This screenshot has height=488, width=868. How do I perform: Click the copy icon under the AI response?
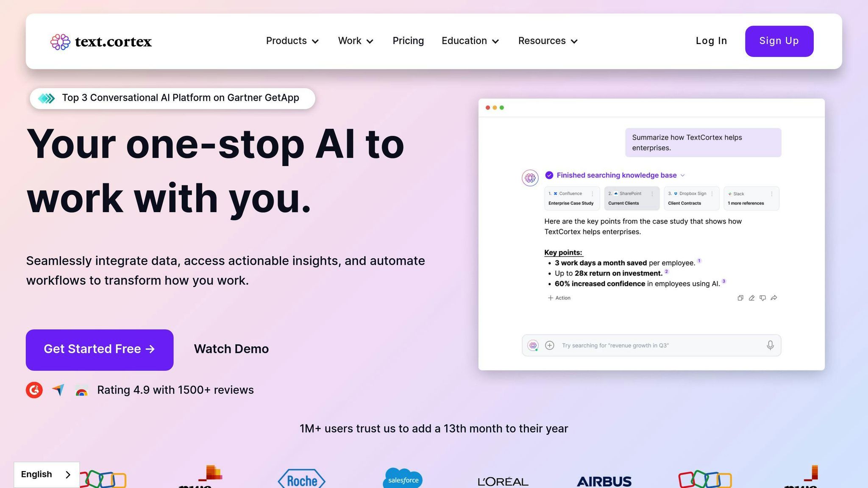(740, 298)
